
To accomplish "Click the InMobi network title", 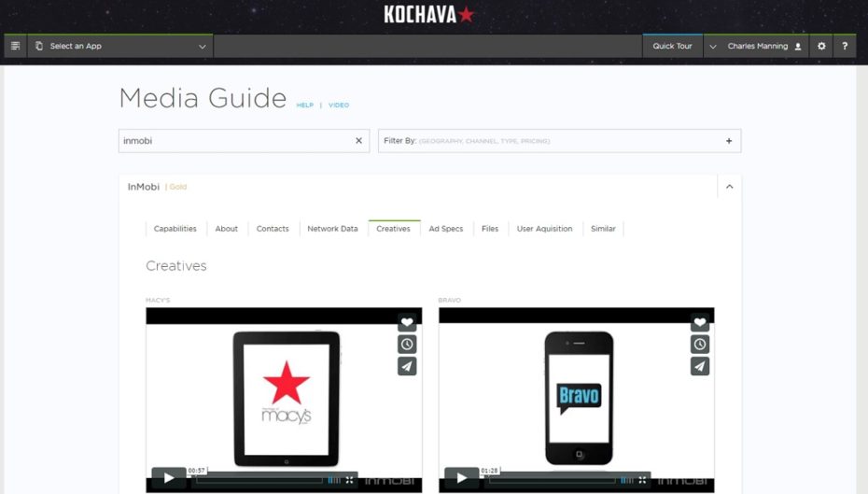I will click(144, 187).
